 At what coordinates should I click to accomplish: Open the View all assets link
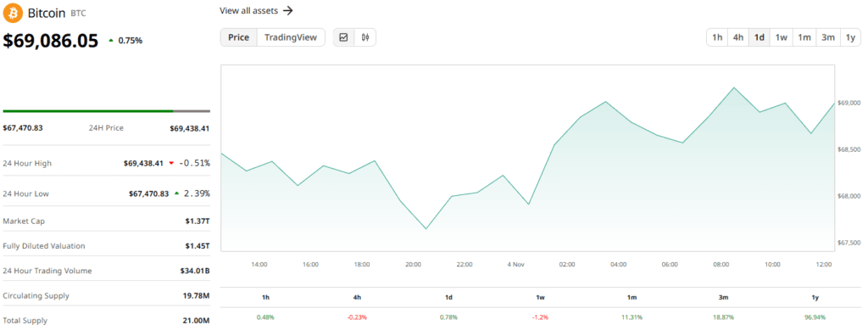tap(248, 10)
